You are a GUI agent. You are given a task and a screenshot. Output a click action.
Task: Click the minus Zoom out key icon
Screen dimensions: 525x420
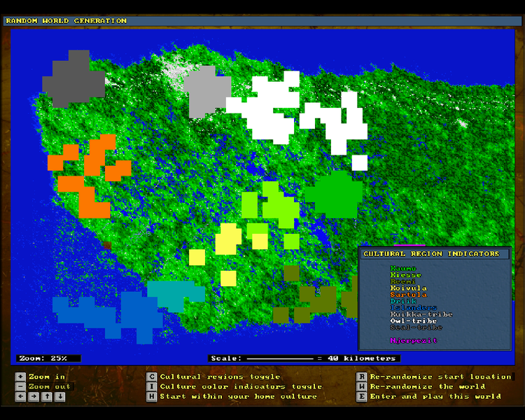click(19, 386)
